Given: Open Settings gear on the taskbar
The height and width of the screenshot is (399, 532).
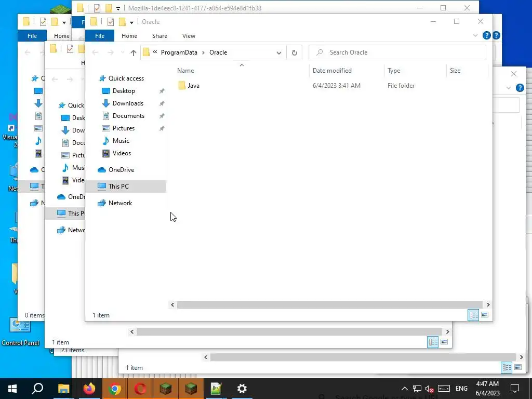Looking at the screenshot, I should coord(242,389).
